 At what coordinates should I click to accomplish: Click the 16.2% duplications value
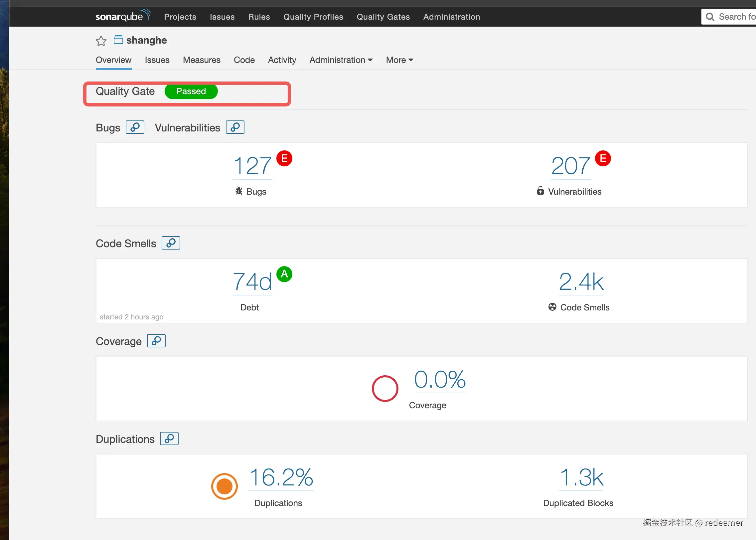[x=281, y=477]
